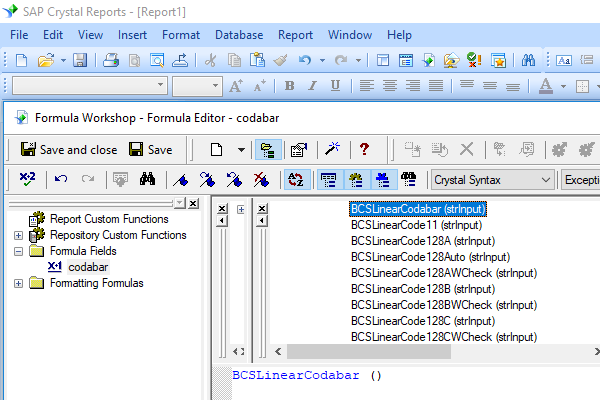Select Align Right
600x400 pixels.
tap(413, 85)
